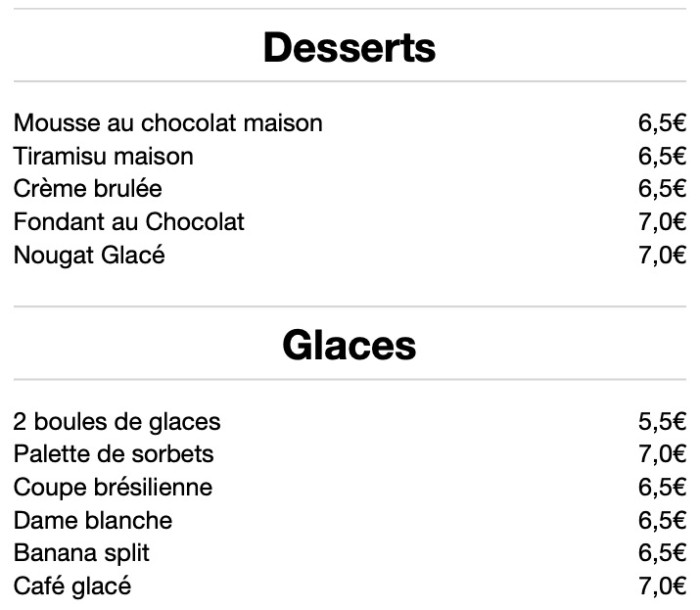Click the Tiramisu maison price
Image resolution: width=700 pixels, height=610 pixels.
coord(662,156)
